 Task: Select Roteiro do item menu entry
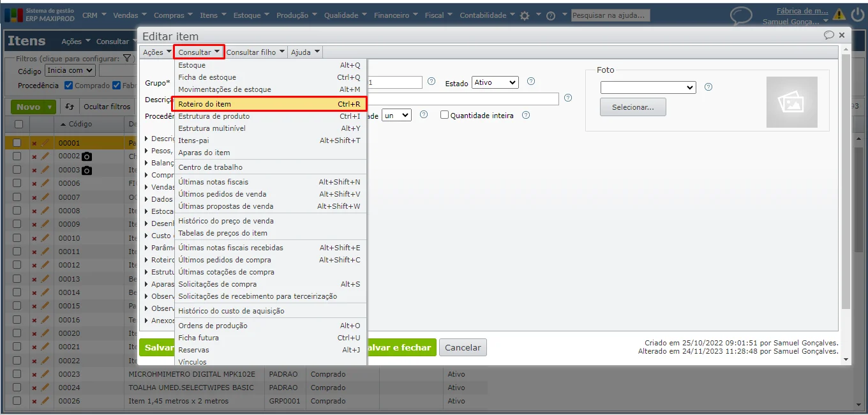[x=269, y=104]
